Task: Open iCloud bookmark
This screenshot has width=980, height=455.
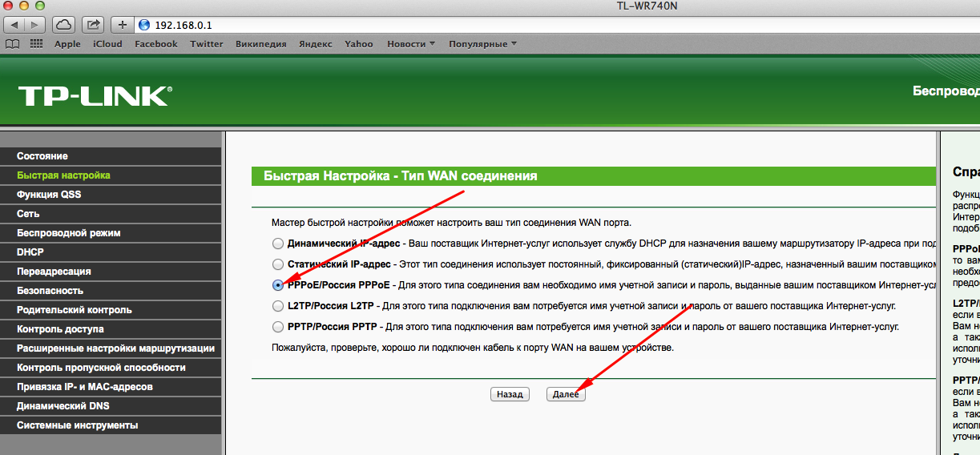Action: (107, 44)
